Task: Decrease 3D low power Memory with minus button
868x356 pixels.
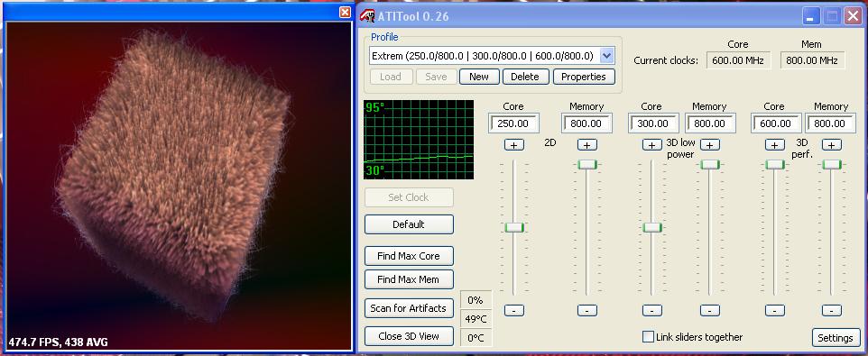Action: 710,310
